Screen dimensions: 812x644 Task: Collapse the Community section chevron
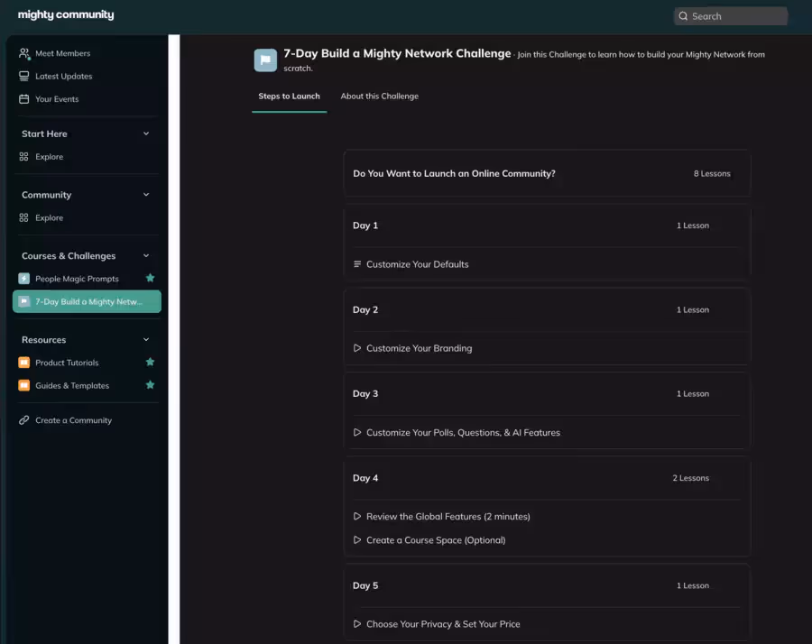tap(146, 195)
